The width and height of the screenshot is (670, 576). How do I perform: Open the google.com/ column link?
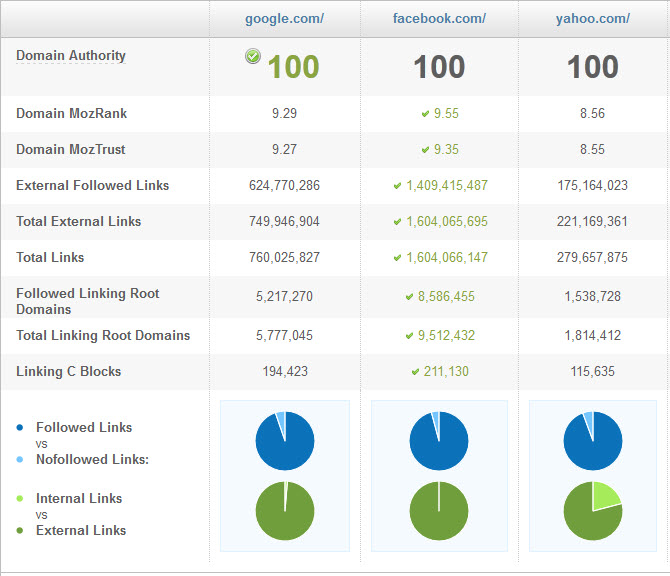pos(285,19)
